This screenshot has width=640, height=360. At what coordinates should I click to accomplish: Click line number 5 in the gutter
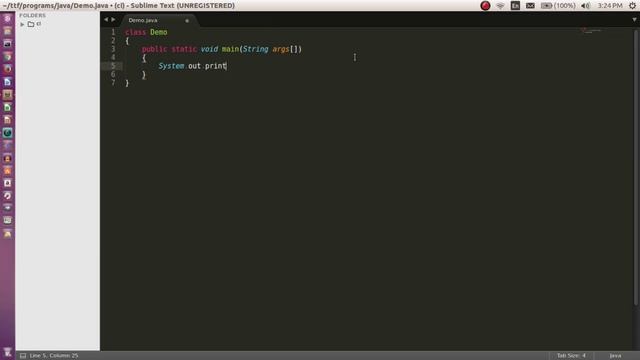pyautogui.click(x=113, y=66)
